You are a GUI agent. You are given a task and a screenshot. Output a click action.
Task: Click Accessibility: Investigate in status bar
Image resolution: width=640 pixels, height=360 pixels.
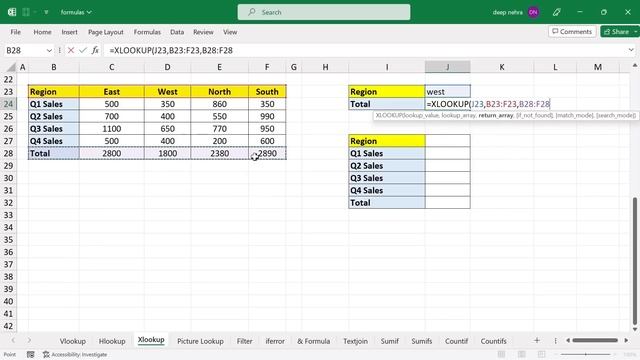coord(75,354)
